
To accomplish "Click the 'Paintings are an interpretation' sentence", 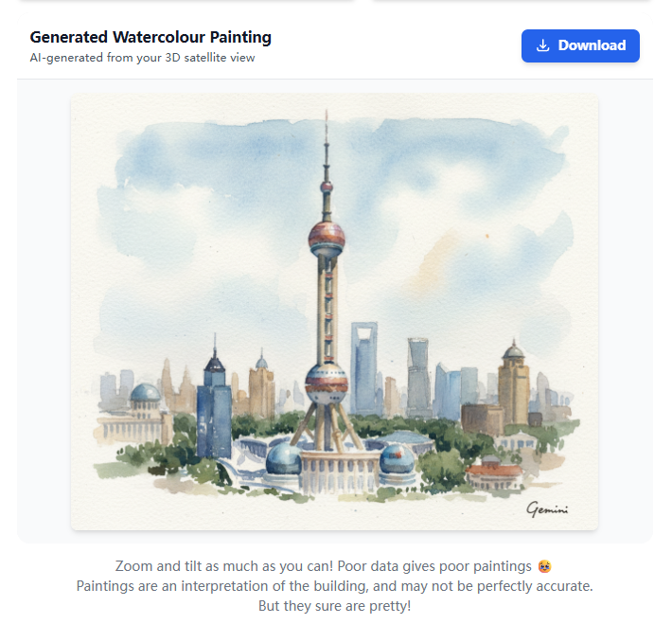I will coord(334,586).
